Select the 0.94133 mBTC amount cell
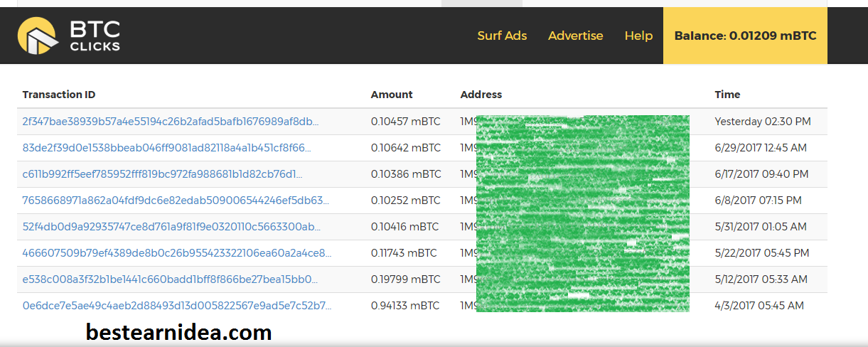Image resolution: width=868 pixels, height=347 pixels. coord(405,306)
